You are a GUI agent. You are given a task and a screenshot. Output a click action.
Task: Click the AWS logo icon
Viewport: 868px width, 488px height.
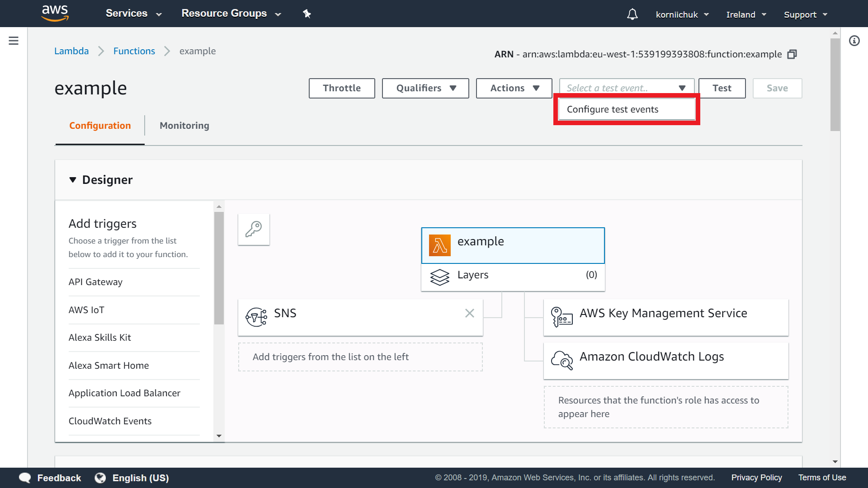(x=55, y=13)
